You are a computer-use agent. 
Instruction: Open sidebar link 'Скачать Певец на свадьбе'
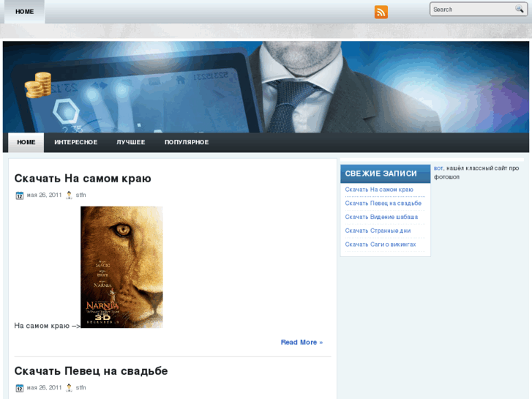tap(383, 203)
